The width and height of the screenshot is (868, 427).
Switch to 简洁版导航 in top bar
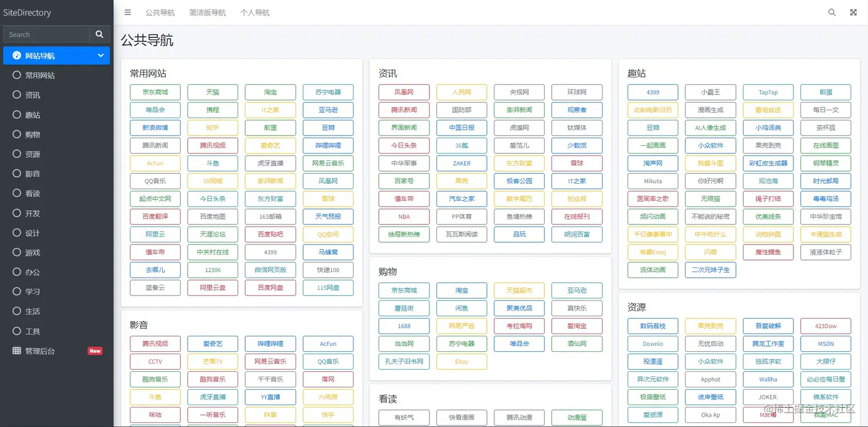click(208, 12)
